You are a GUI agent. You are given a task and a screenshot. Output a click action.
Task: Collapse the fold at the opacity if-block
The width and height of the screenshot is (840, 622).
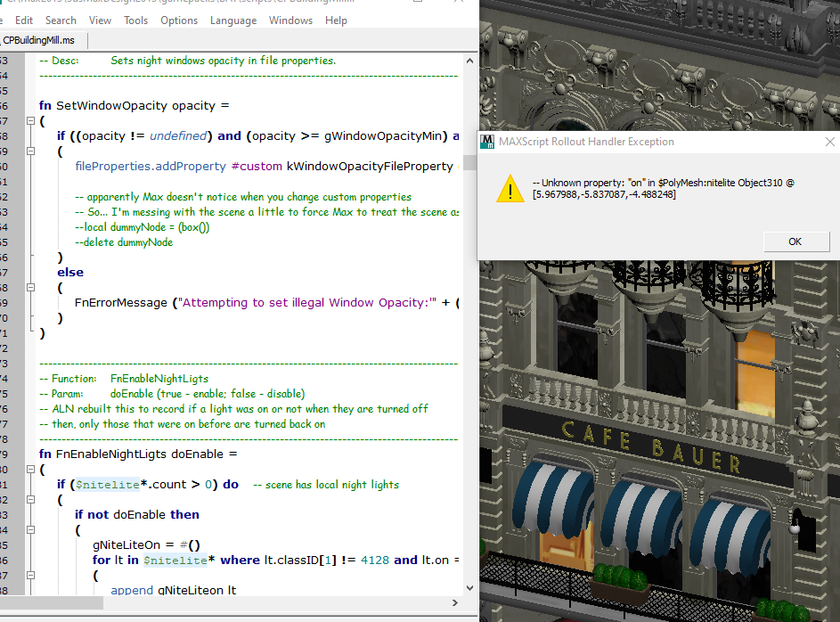(x=31, y=151)
